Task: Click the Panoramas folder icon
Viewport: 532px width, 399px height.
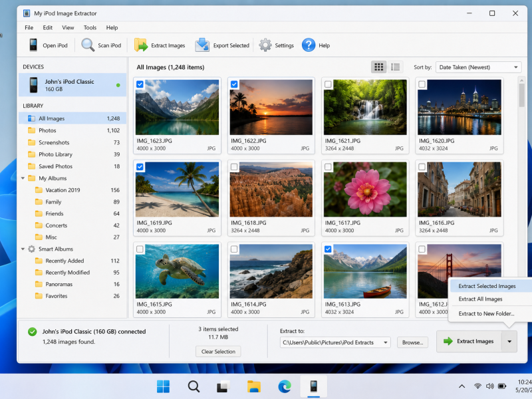Action: [39, 284]
